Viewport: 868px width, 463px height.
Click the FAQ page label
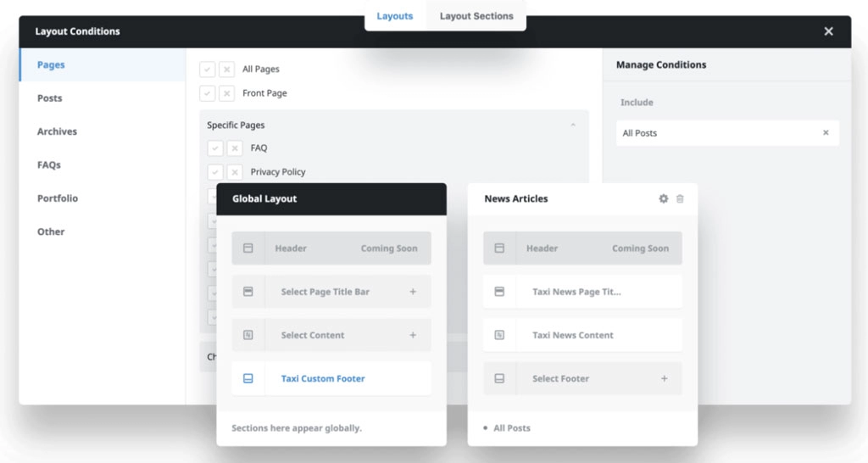tap(259, 148)
